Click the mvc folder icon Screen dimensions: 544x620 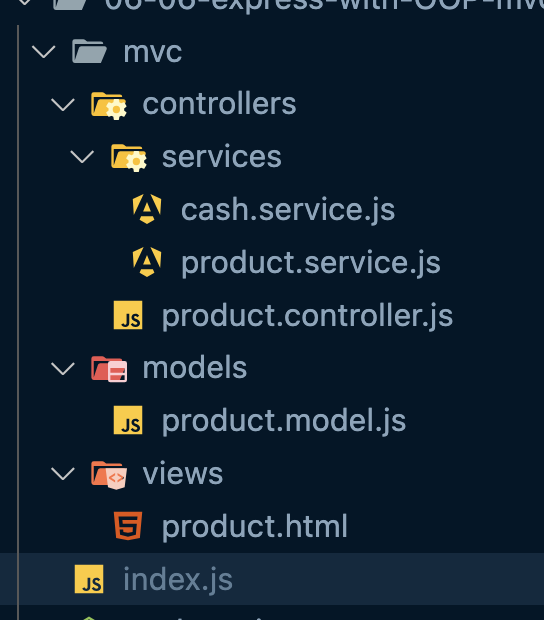[89, 51]
